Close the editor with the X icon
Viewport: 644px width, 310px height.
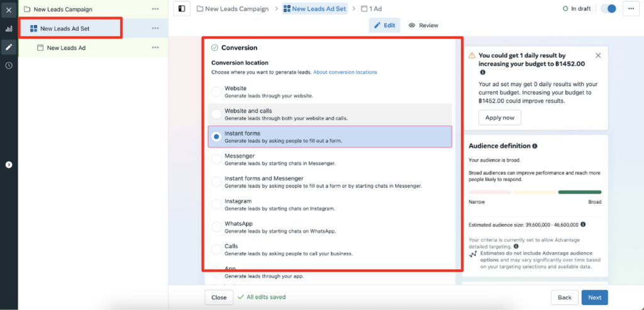[x=9, y=10]
